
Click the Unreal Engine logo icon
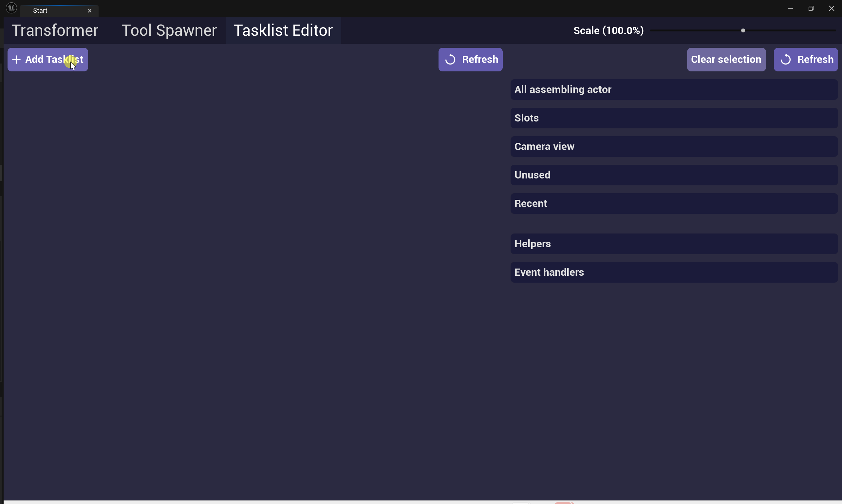pyautogui.click(x=11, y=8)
